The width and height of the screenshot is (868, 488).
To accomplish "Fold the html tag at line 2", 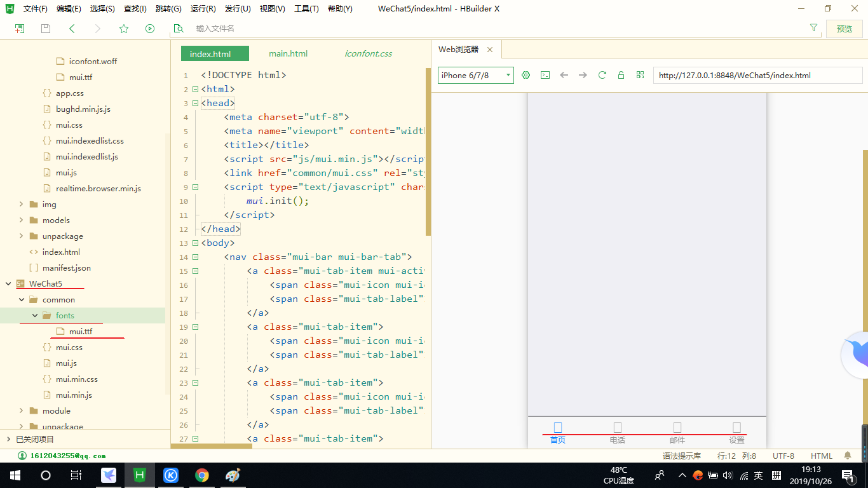I will click(196, 89).
